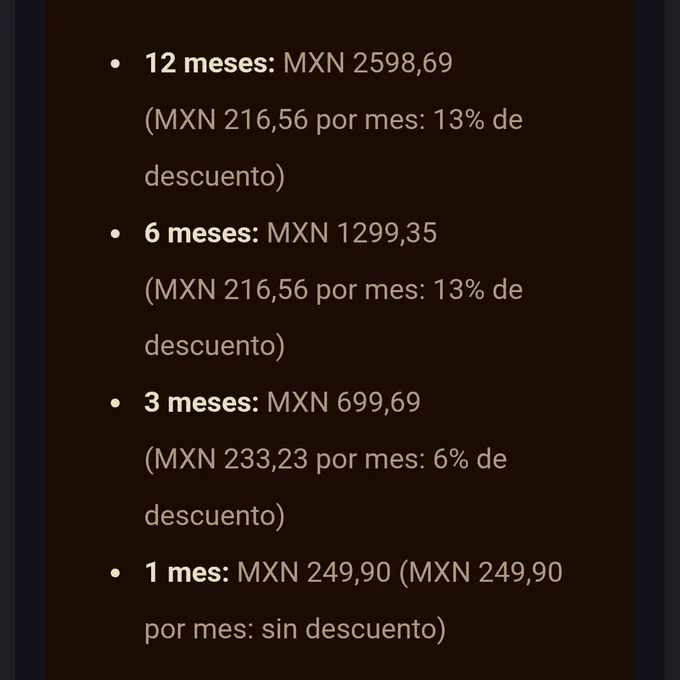
Task: Click the bullet before 3 meses
Action: 115,403
